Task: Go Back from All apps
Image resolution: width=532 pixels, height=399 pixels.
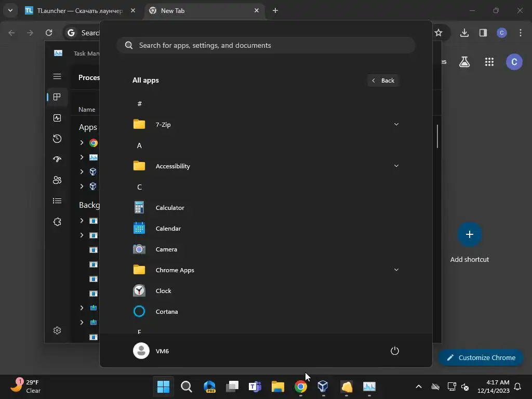Action: [x=383, y=81]
